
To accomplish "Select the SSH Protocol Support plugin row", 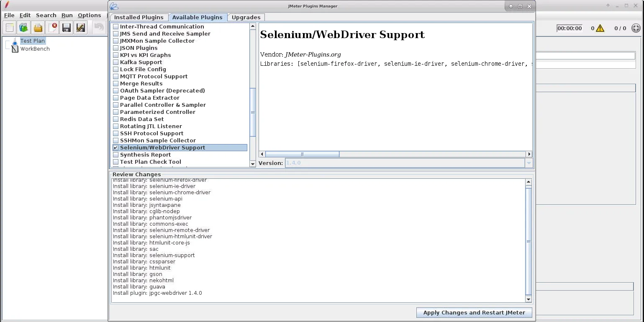I will tap(180, 134).
